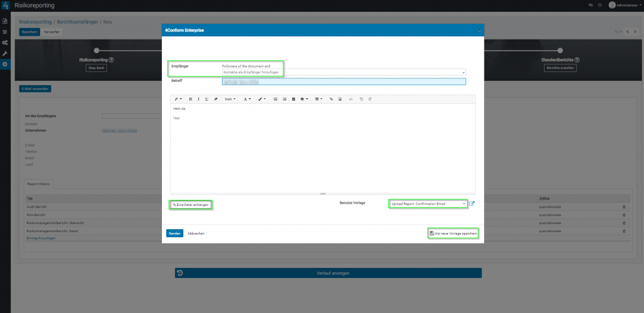Apply italic formatting in the editor toolbar

coord(199,99)
